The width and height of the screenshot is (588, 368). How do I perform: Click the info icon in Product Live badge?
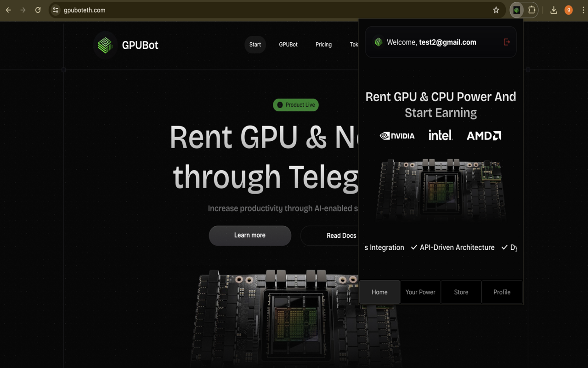click(x=280, y=105)
